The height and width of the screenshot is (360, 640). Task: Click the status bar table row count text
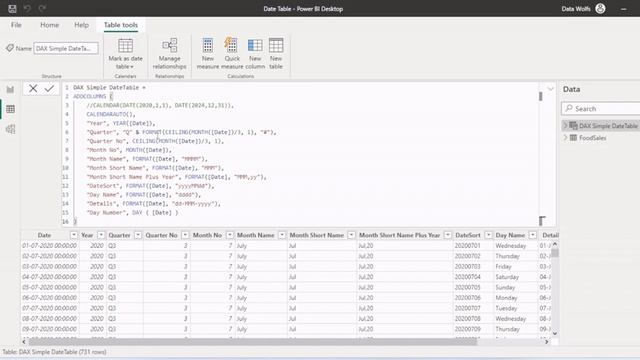(54, 352)
